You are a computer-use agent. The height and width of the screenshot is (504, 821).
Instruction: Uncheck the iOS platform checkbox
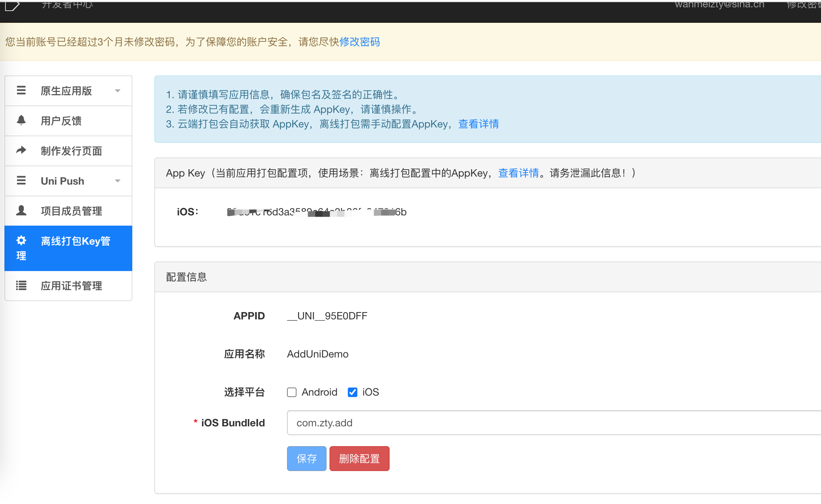tap(353, 392)
